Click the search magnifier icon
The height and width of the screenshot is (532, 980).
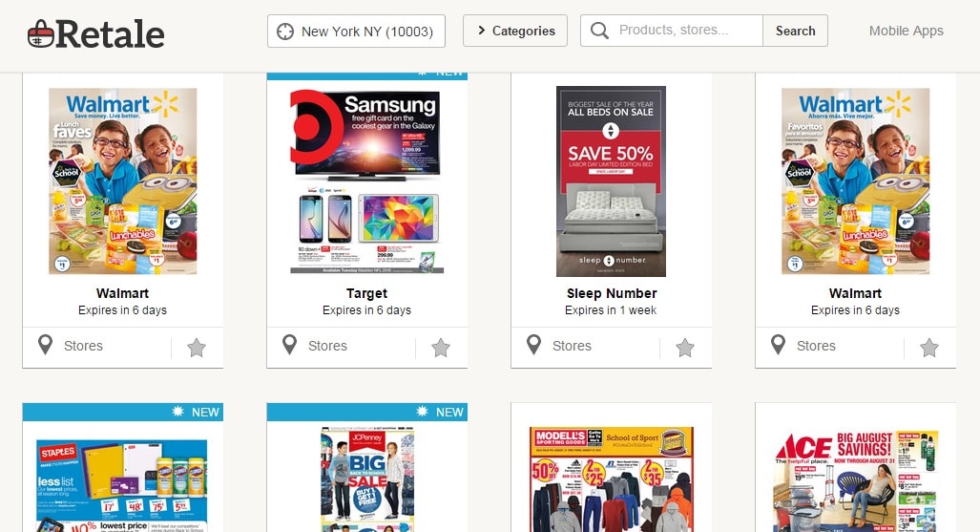(x=599, y=31)
